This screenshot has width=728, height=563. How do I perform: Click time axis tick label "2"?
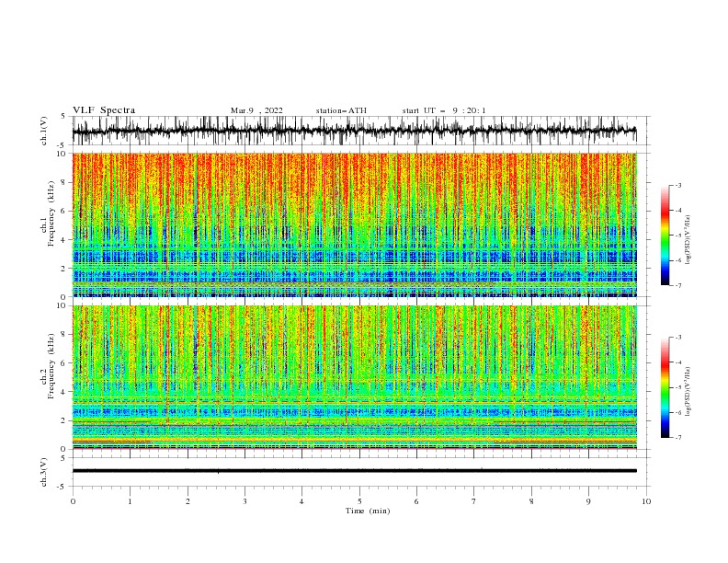point(188,501)
